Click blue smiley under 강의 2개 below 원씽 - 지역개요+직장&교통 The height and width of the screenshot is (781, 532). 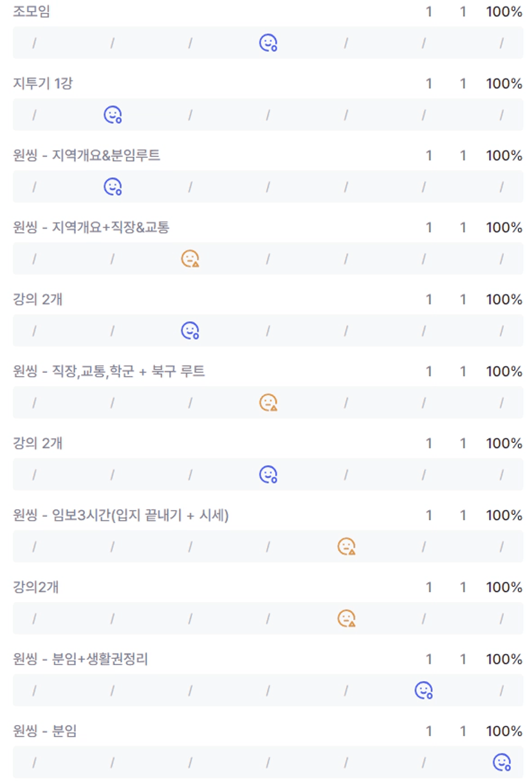click(190, 331)
